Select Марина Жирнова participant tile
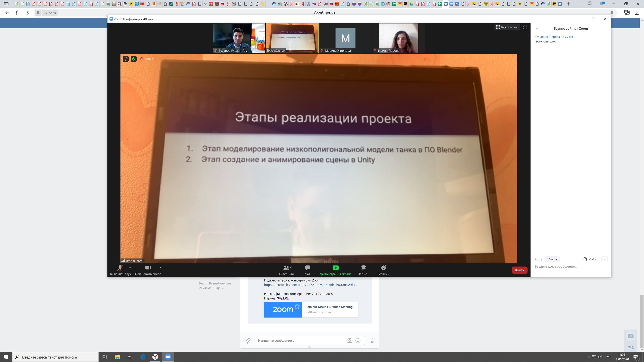 345,38
